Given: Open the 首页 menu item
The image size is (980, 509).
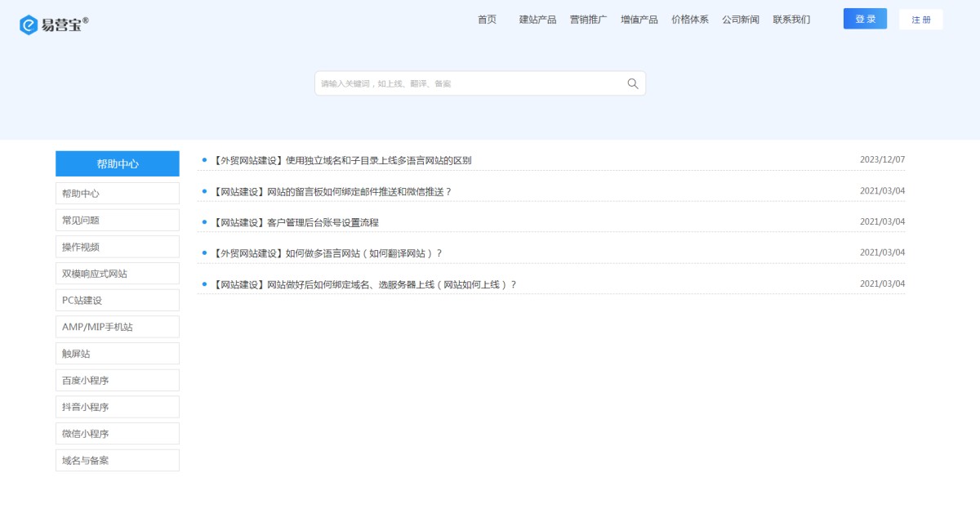Looking at the screenshot, I should pyautogui.click(x=487, y=20).
